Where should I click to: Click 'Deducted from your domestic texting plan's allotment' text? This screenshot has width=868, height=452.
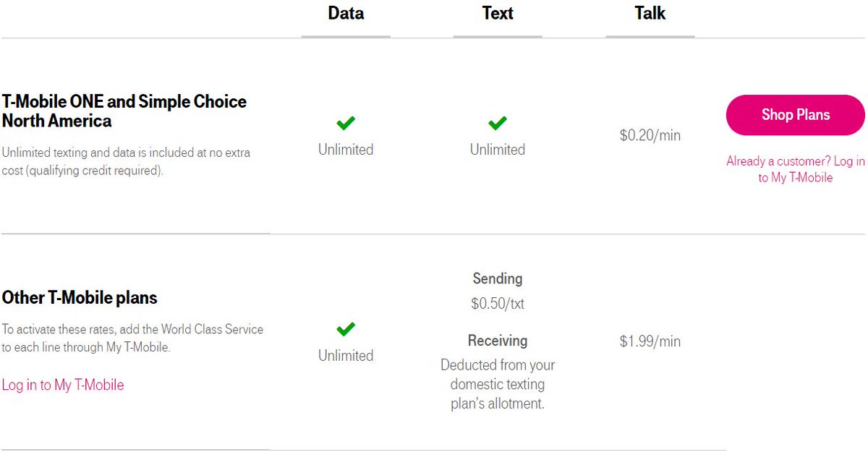[x=498, y=384]
